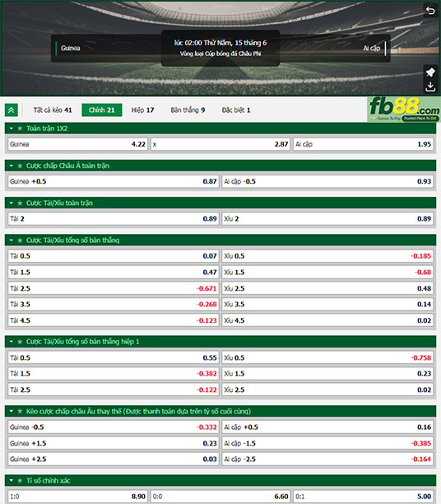Click the download icon on the banner
This screenshot has height=504, width=441.
[430, 86]
